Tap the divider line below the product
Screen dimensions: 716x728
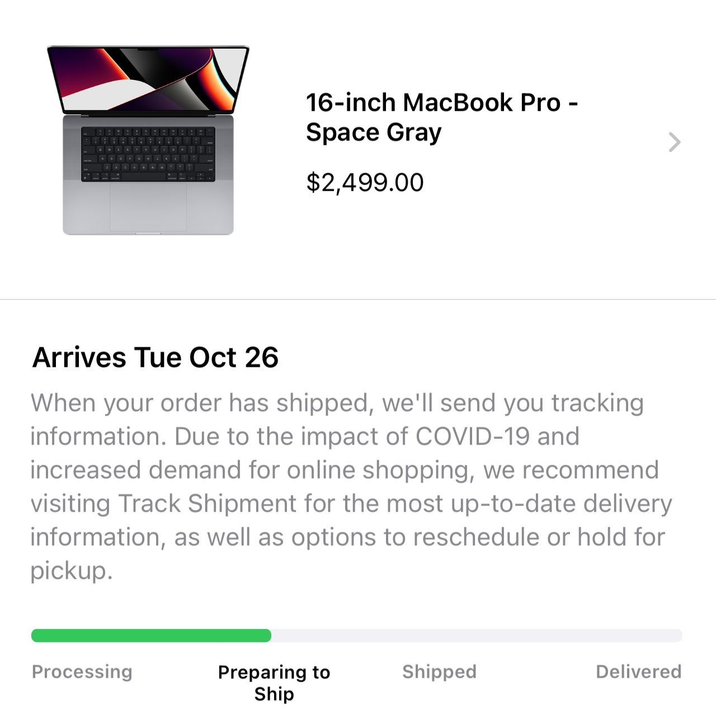point(358,299)
